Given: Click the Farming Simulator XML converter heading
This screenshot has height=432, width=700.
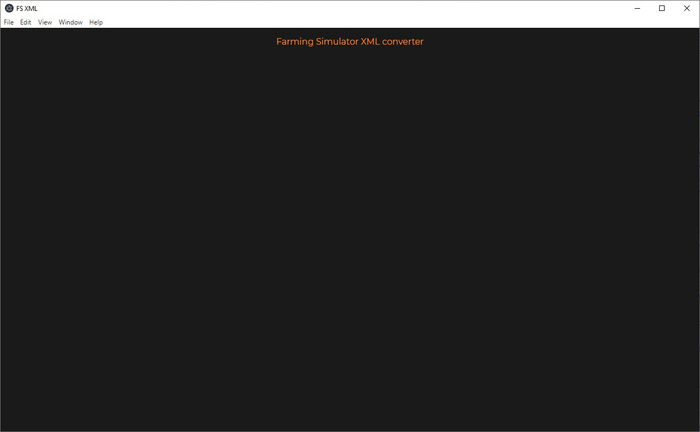Looking at the screenshot, I should click(x=350, y=42).
